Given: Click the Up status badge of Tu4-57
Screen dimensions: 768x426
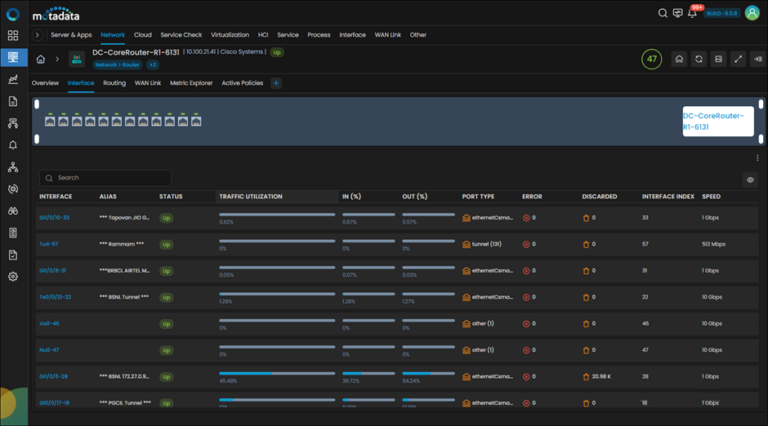Looking at the screenshot, I should [x=166, y=244].
